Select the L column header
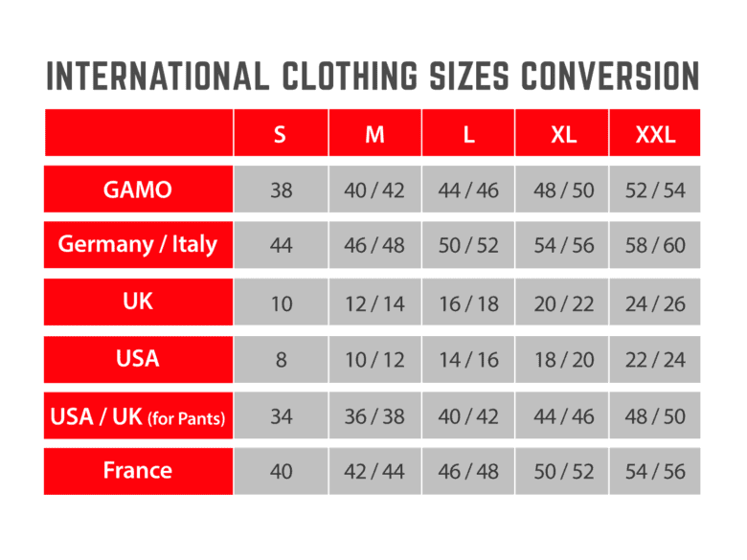Screen dimensions: 747x560 tap(468, 134)
